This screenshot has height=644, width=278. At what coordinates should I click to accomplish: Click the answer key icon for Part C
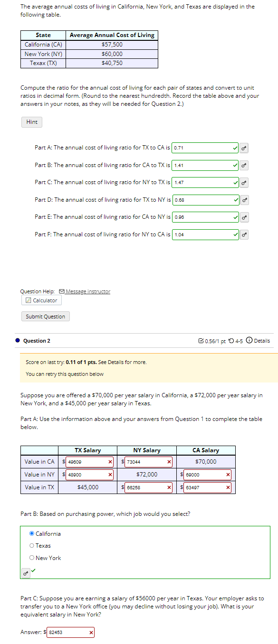pos(244,182)
